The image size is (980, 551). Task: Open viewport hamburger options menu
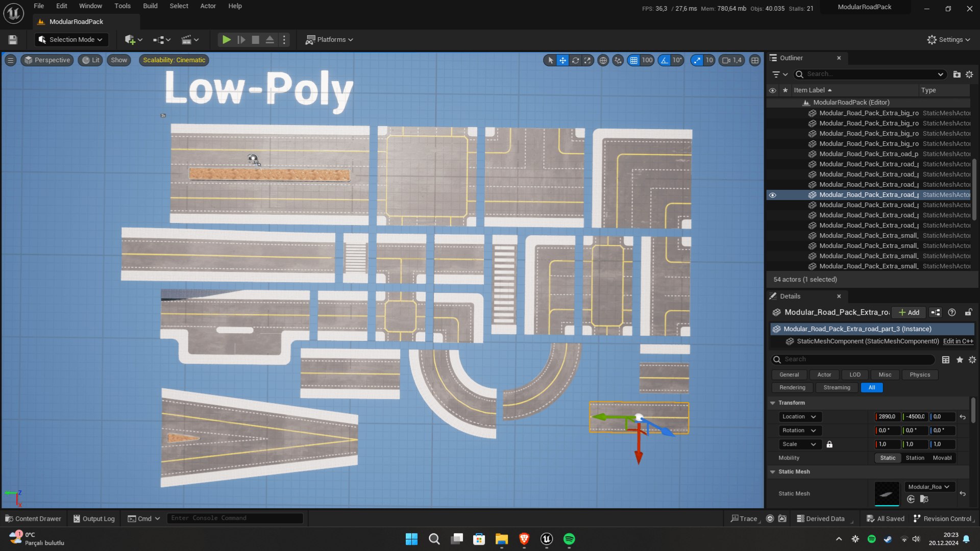tap(10, 60)
